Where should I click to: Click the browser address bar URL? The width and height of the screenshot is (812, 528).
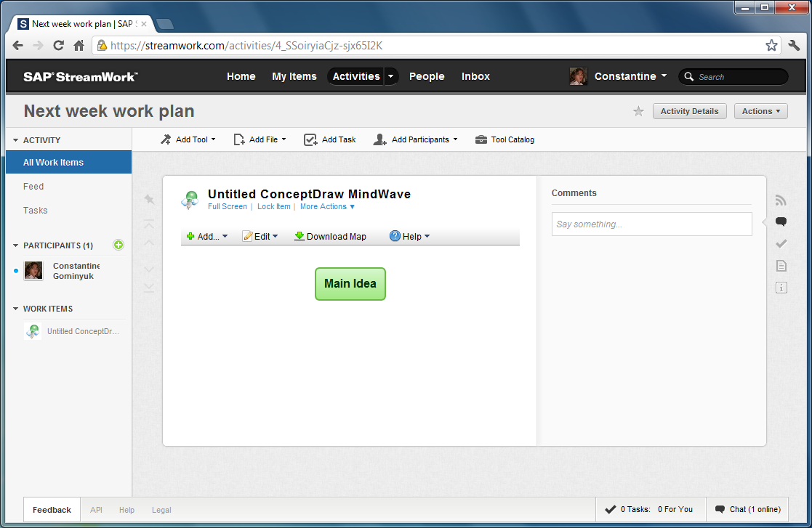[246, 46]
